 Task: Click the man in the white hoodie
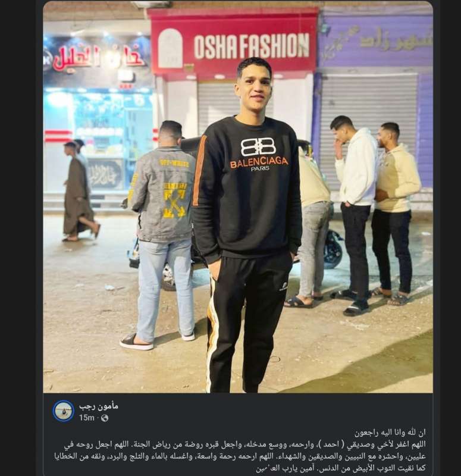pyautogui.click(x=355, y=212)
